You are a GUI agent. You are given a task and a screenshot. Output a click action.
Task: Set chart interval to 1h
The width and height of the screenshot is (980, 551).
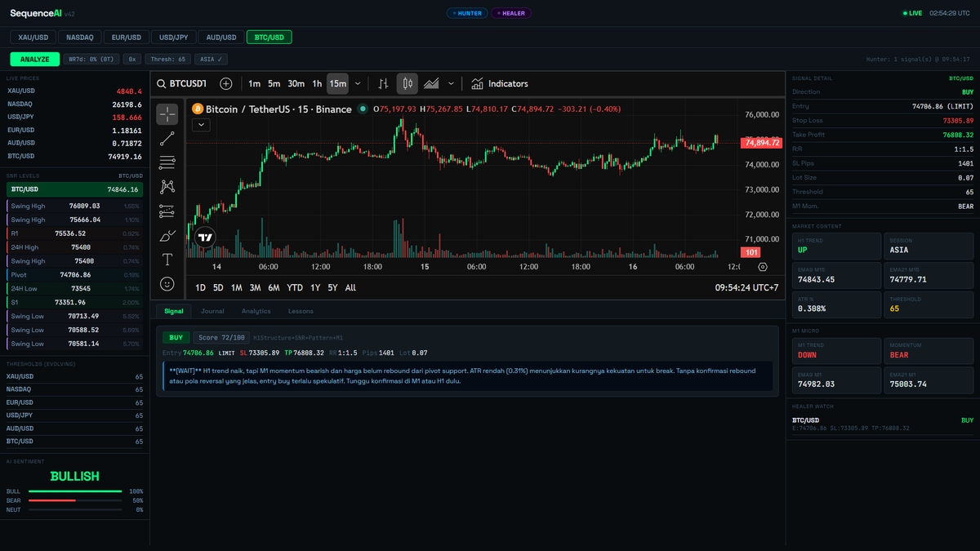tap(317, 83)
